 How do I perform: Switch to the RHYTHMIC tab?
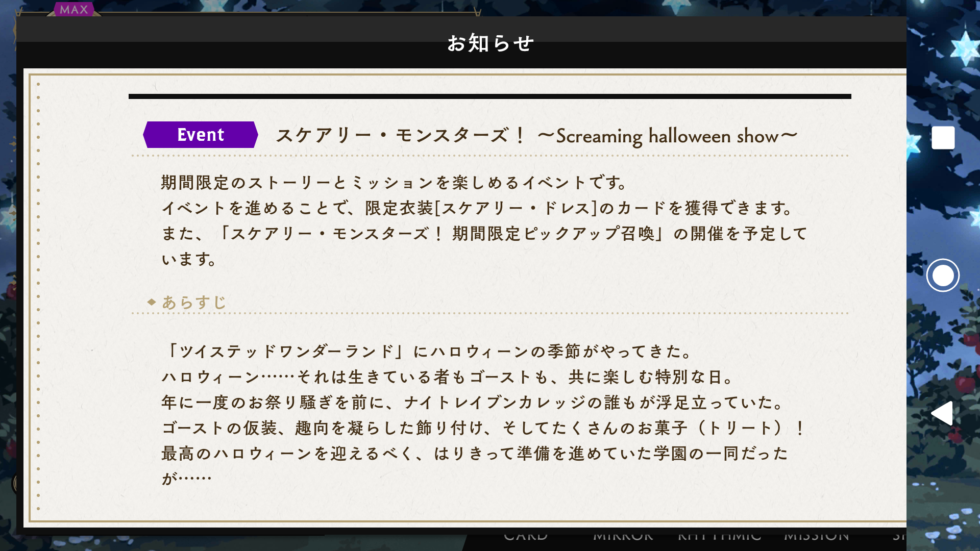pyautogui.click(x=719, y=536)
